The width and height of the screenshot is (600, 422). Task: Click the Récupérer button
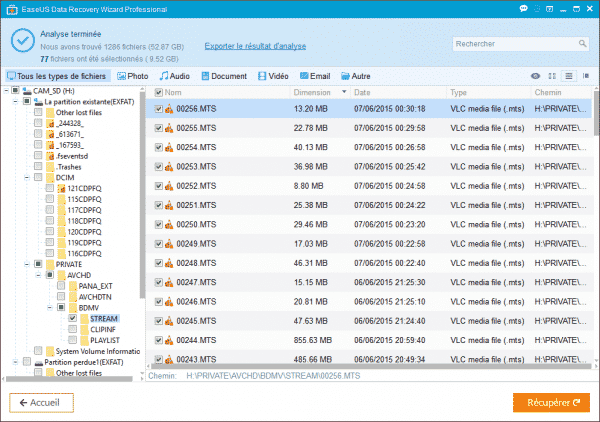[x=551, y=402]
